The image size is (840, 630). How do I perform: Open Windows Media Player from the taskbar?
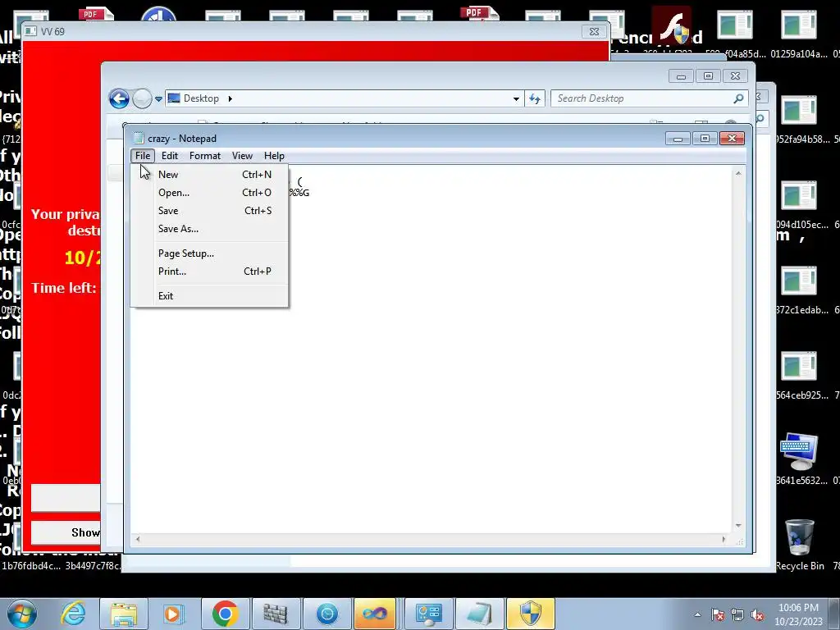click(172, 614)
